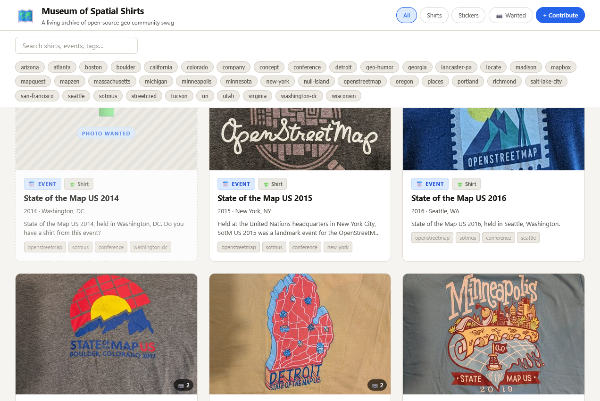Select the salt-lake-city tag

[x=546, y=82]
